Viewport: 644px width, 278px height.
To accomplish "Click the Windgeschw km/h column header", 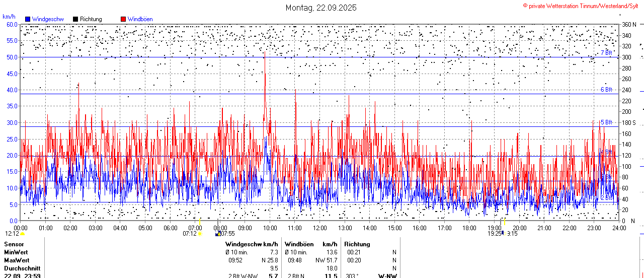I will click(x=252, y=244).
